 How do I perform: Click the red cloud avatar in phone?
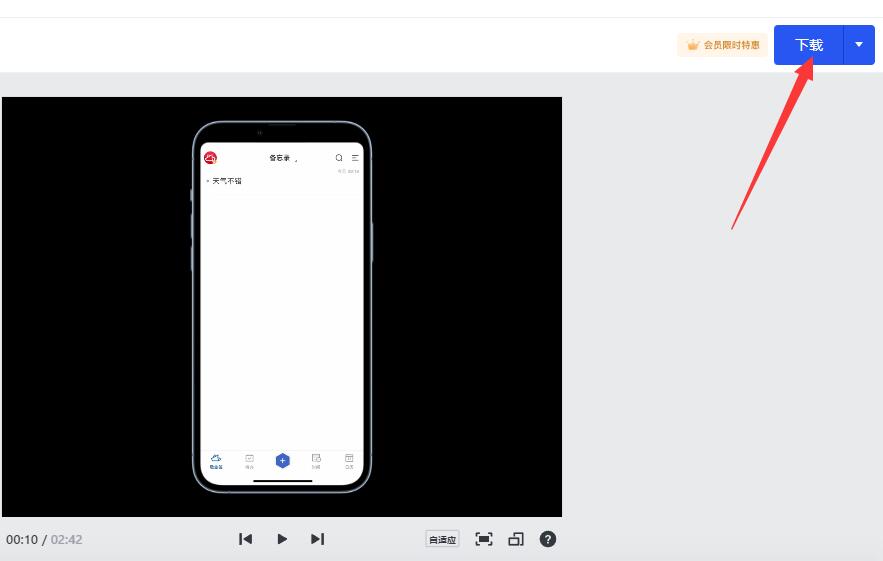[x=210, y=158]
